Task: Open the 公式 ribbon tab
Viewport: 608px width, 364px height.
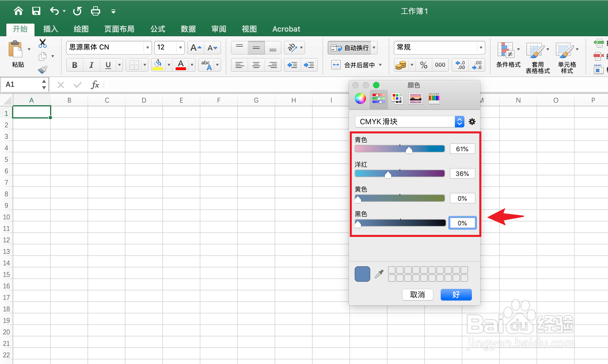Action: click(x=157, y=29)
